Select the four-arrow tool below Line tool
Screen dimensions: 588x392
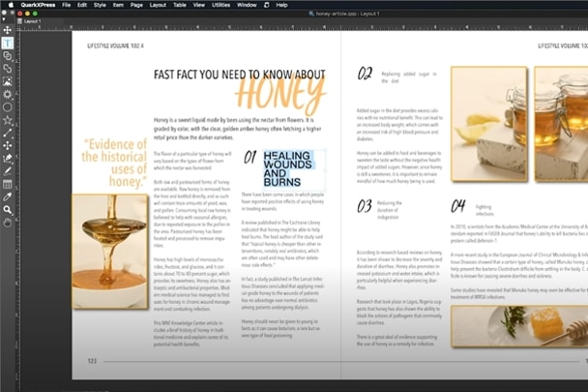pyautogui.click(x=7, y=146)
